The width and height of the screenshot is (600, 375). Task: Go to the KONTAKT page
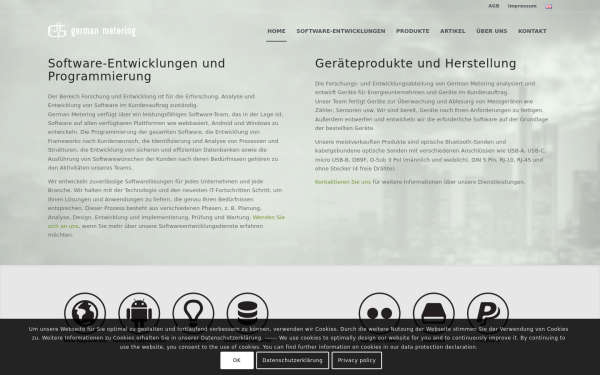click(x=532, y=31)
